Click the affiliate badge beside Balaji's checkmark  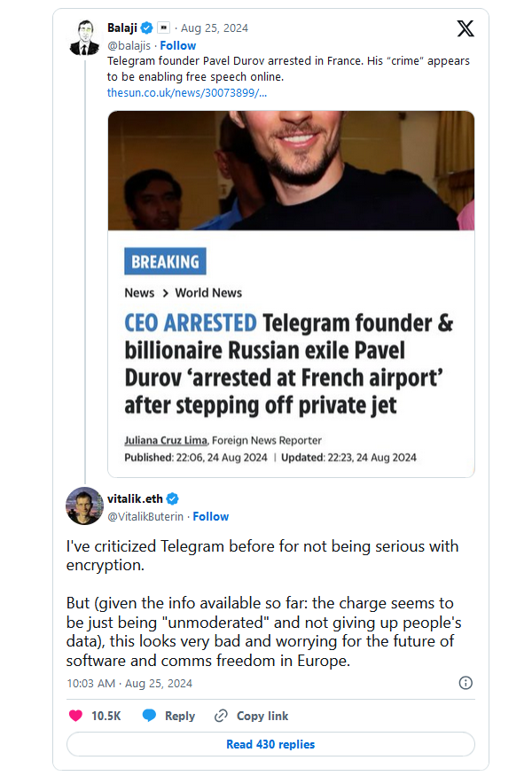163,28
